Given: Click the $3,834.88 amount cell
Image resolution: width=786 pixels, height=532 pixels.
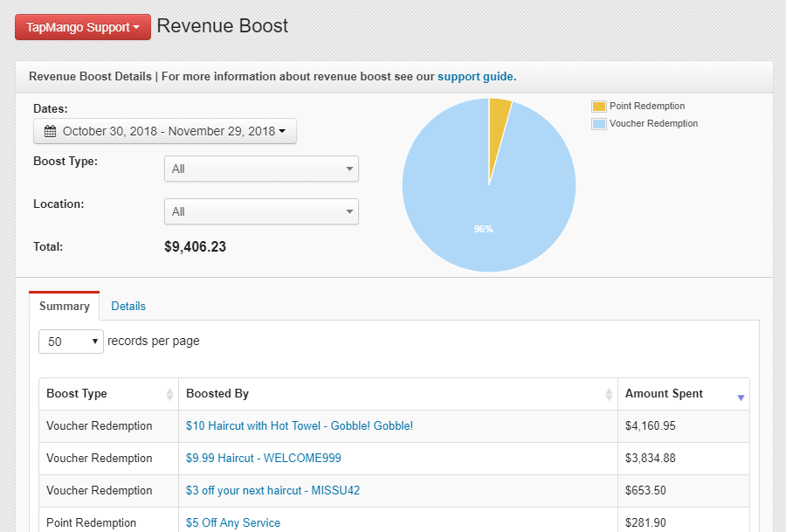Looking at the screenshot, I should (684, 459).
